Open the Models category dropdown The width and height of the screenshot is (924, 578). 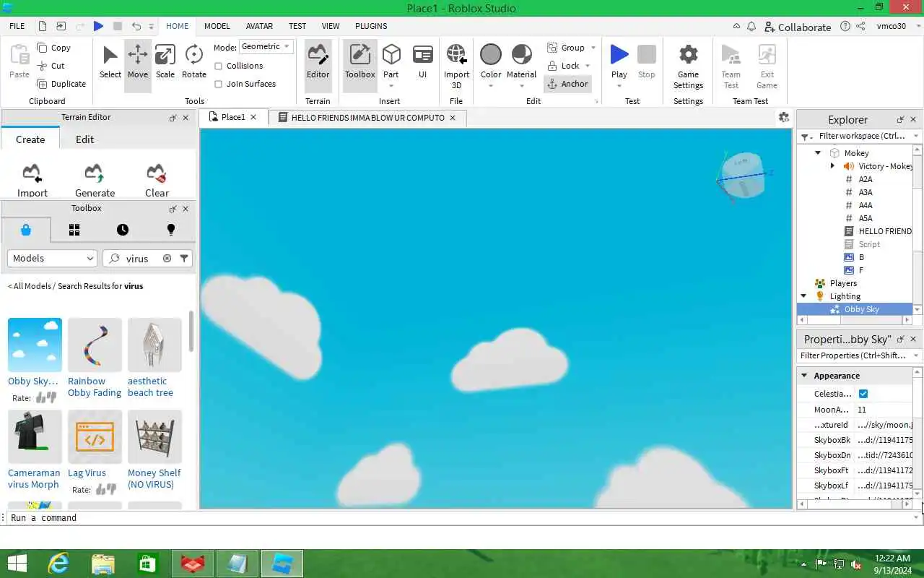pos(52,258)
